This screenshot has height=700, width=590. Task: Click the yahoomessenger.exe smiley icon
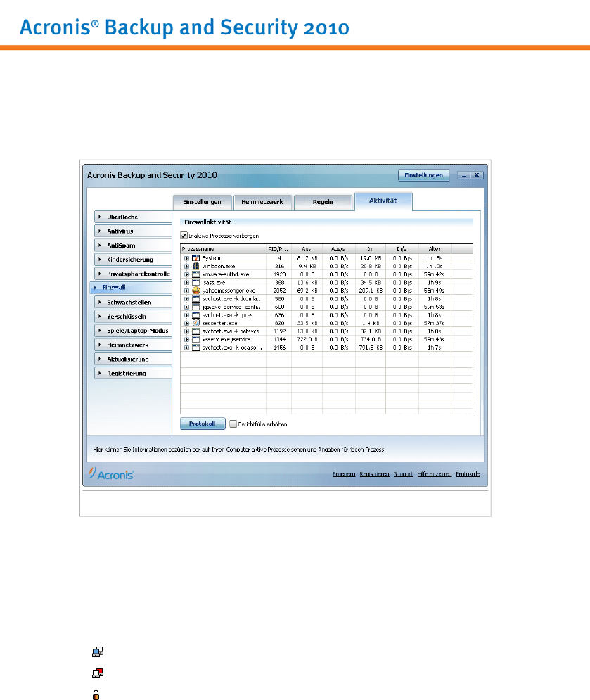click(196, 291)
